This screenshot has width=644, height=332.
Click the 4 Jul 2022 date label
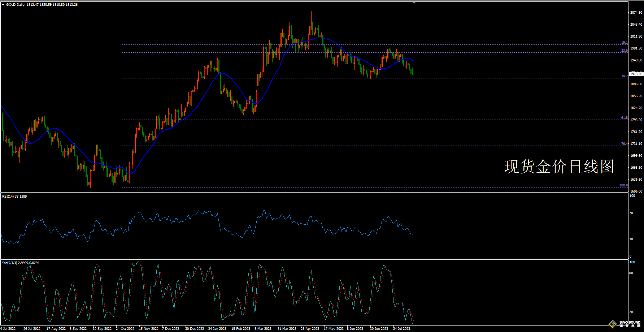tap(8, 329)
